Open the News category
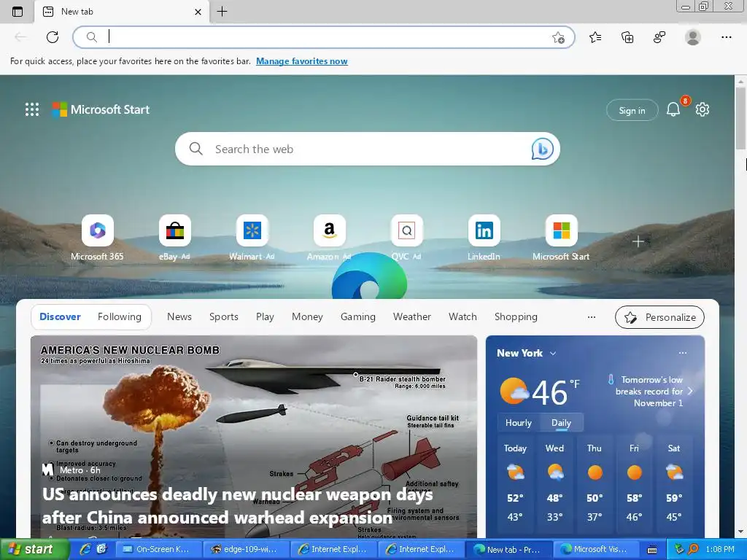This screenshot has height=560, width=747. click(x=179, y=316)
